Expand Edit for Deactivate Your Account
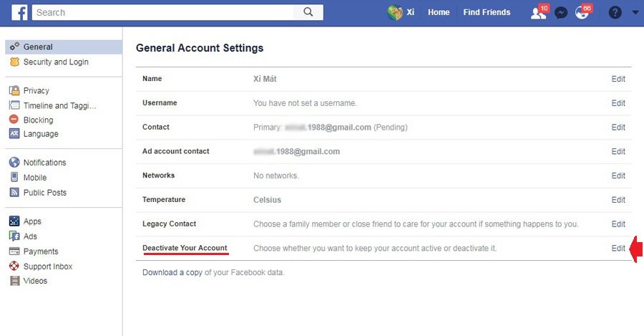The height and width of the screenshot is (336, 644). pos(618,249)
